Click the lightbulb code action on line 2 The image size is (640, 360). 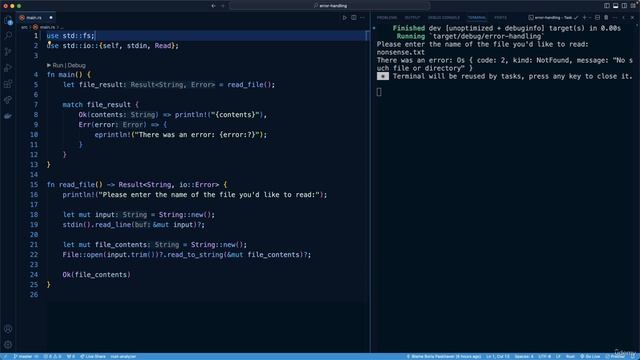(49, 42)
